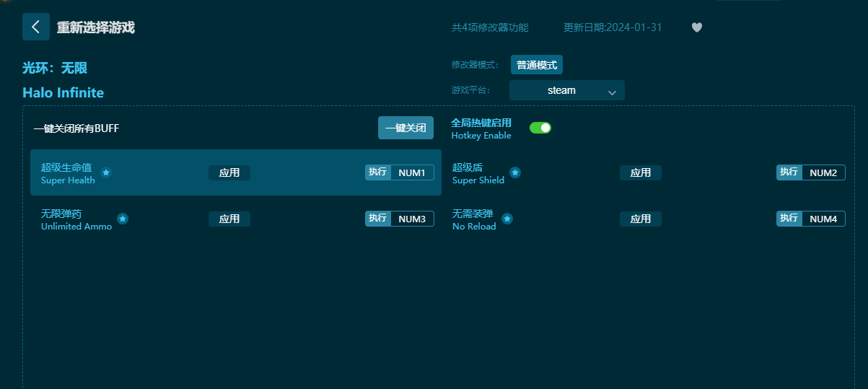Apply Super Shield with 应用 button

pos(641,172)
